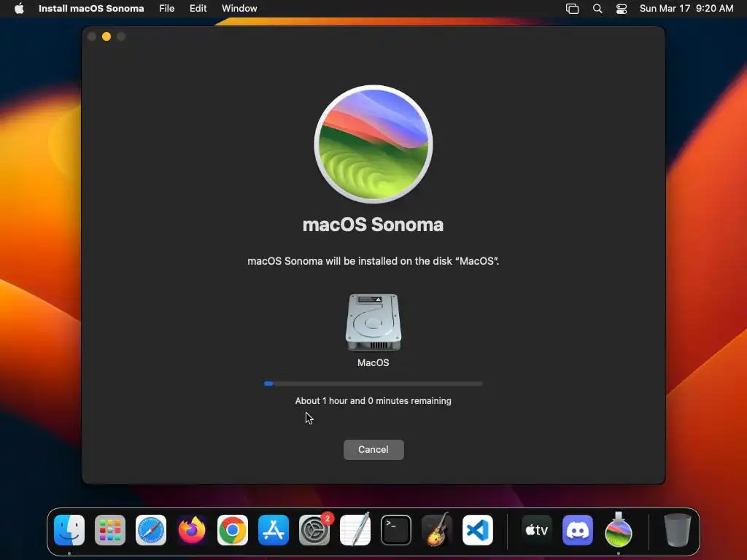The height and width of the screenshot is (560, 747).
Task: Open System Settings with badge 2
Action: pyautogui.click(x=314, y=530)
